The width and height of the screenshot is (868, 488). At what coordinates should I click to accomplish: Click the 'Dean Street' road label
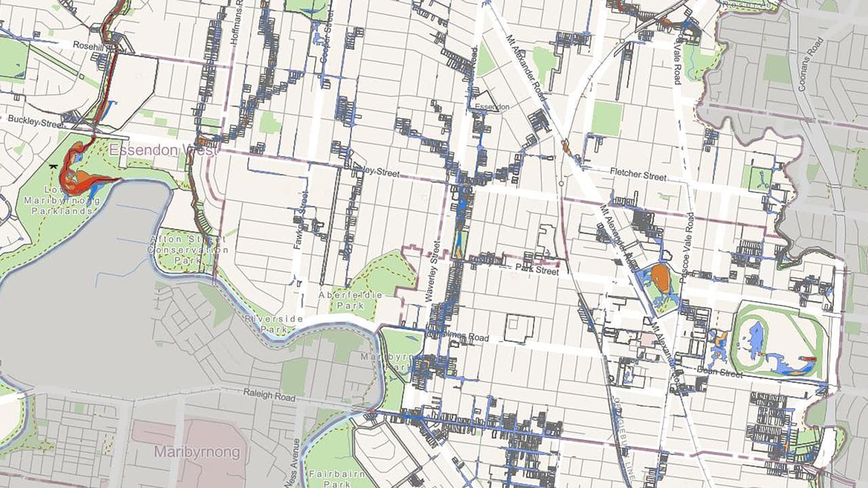coord(720,371)
